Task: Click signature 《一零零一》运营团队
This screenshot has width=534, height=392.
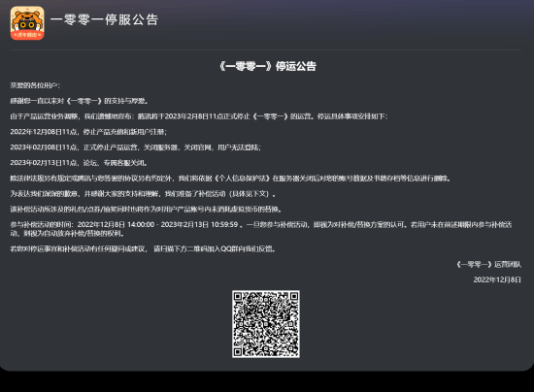Action: [488, 264]
